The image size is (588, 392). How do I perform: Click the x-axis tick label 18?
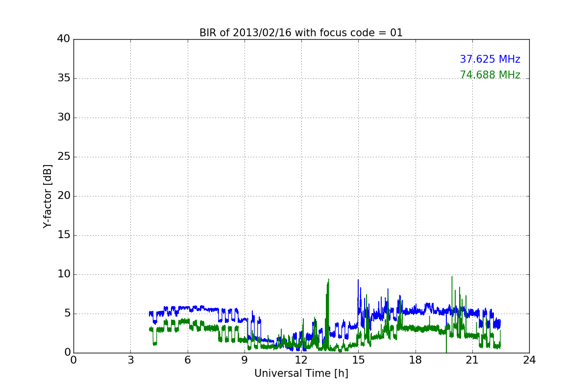click(416, 360)
